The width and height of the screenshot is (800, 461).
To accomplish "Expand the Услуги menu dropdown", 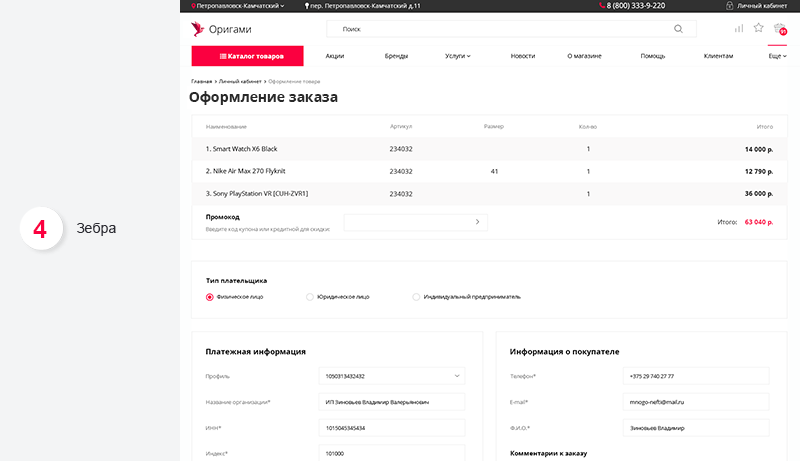I will point(468,56).
